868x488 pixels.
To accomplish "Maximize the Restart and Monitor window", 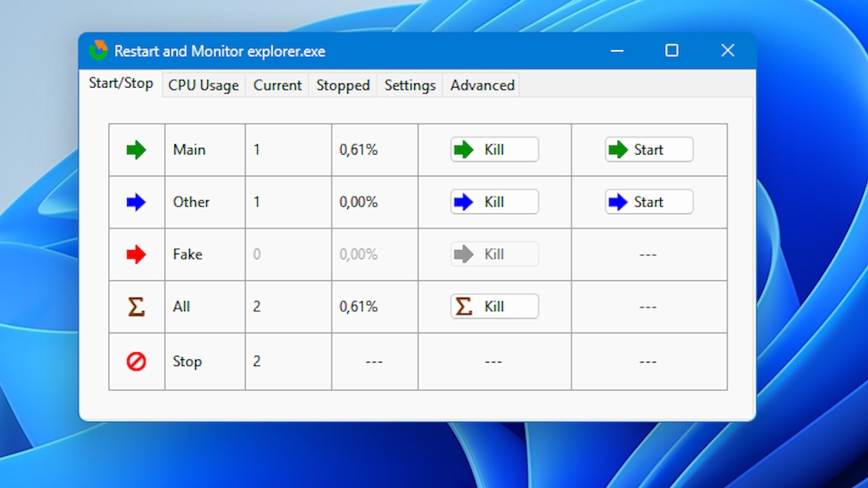I will [x=672, y=51].
